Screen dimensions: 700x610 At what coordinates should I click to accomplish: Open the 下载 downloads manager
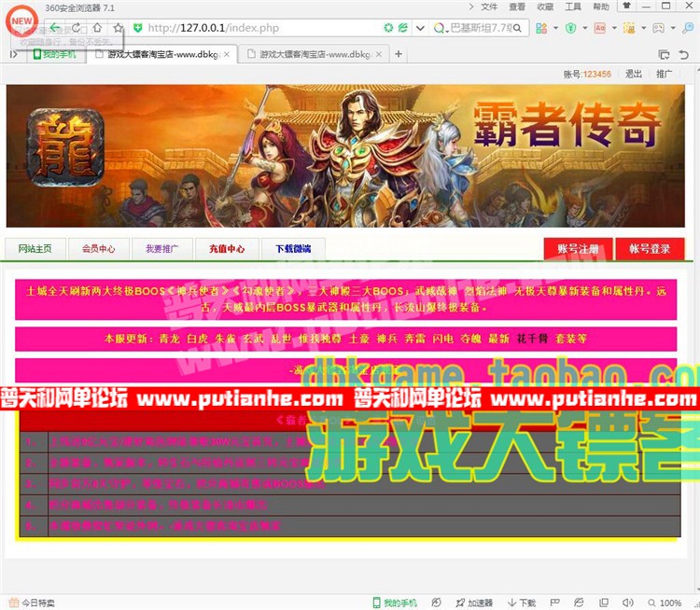(522, 603)
